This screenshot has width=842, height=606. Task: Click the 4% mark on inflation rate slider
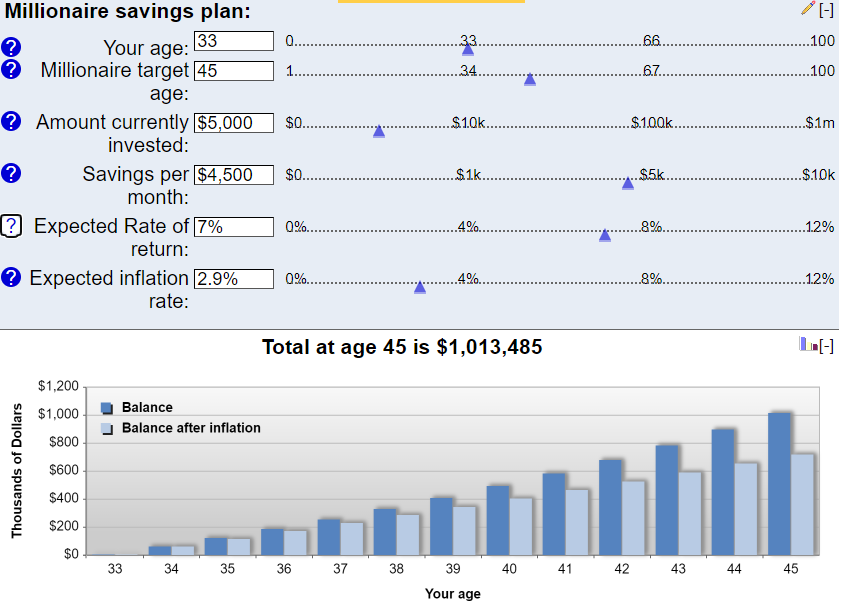pyautogui.click(x=468, y=279)
